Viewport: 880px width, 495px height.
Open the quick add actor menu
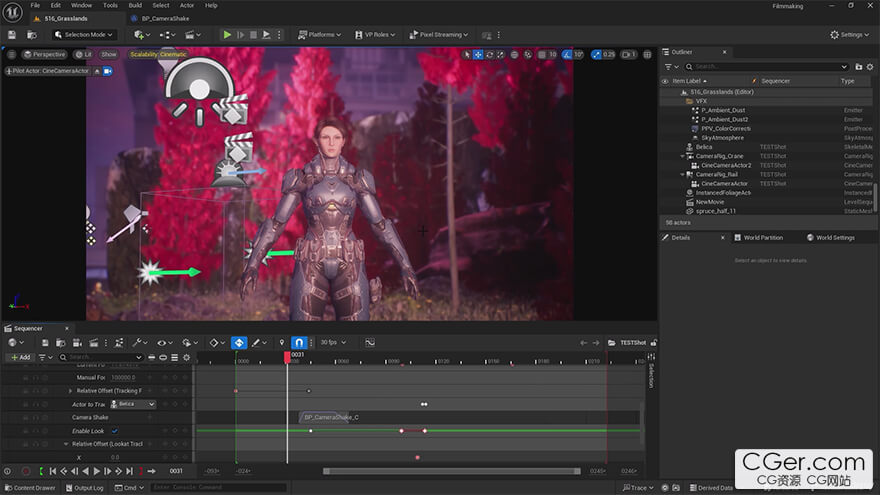click(141, 35)
